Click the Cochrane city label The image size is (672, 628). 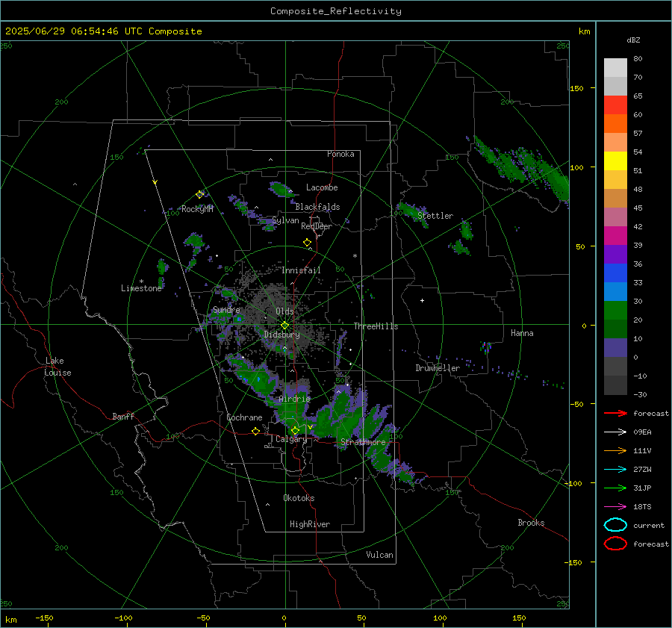(244, 417)
